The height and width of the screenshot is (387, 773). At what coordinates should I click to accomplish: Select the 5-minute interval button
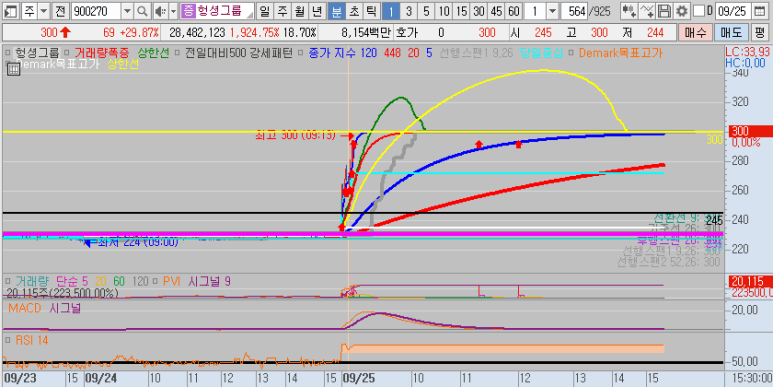click(426, 10)
